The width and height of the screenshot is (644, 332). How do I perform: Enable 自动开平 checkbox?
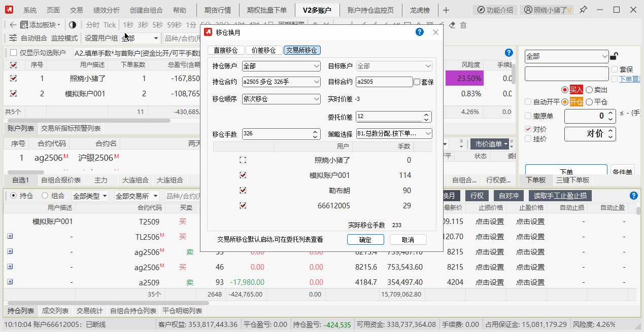[x=528, y=101]
